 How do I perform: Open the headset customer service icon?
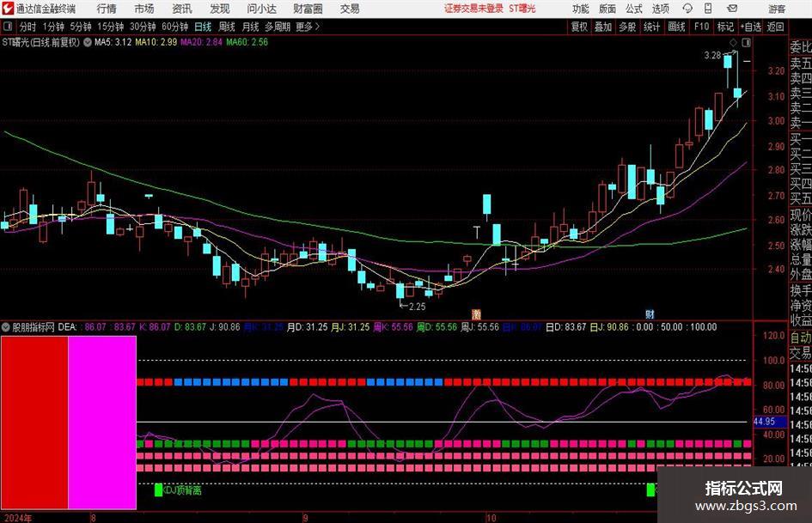tap(687, 9)
